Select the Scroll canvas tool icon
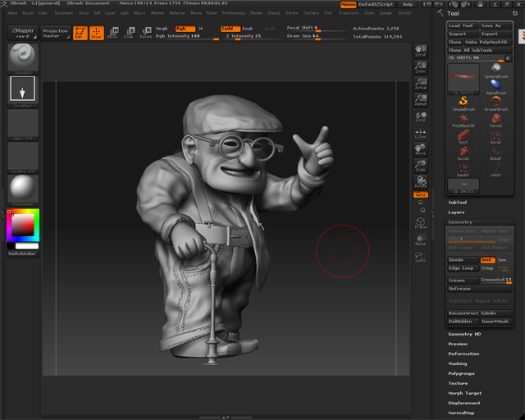Screen dimensions: 525x420 tap(421, 51)
